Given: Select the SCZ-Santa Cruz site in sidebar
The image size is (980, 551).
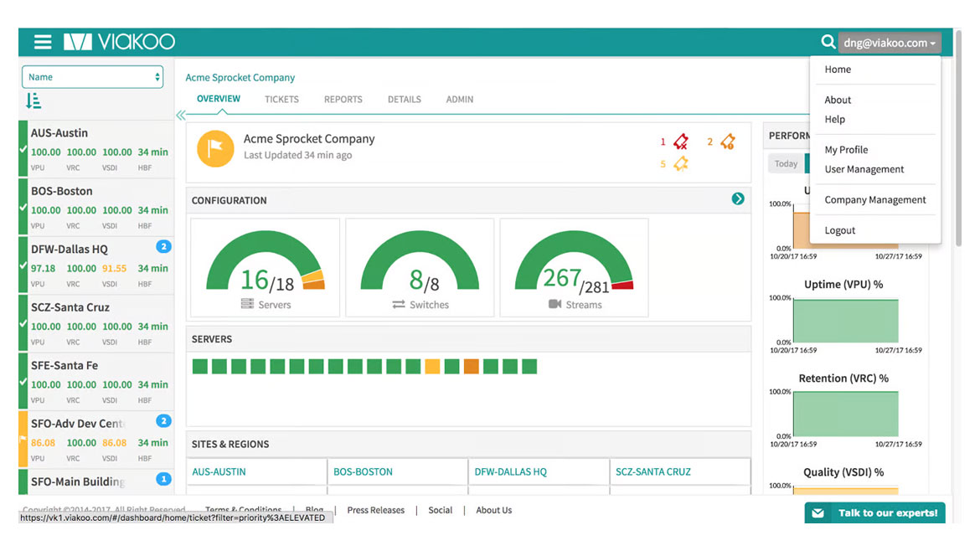Looking at the screenshot, I should (70, 307).
